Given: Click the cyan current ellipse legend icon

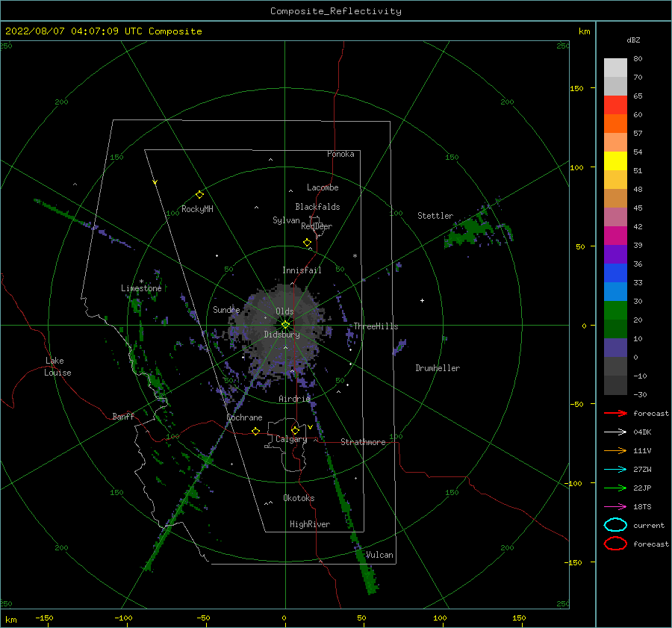Looking at the screenshot, I should 615,525.
